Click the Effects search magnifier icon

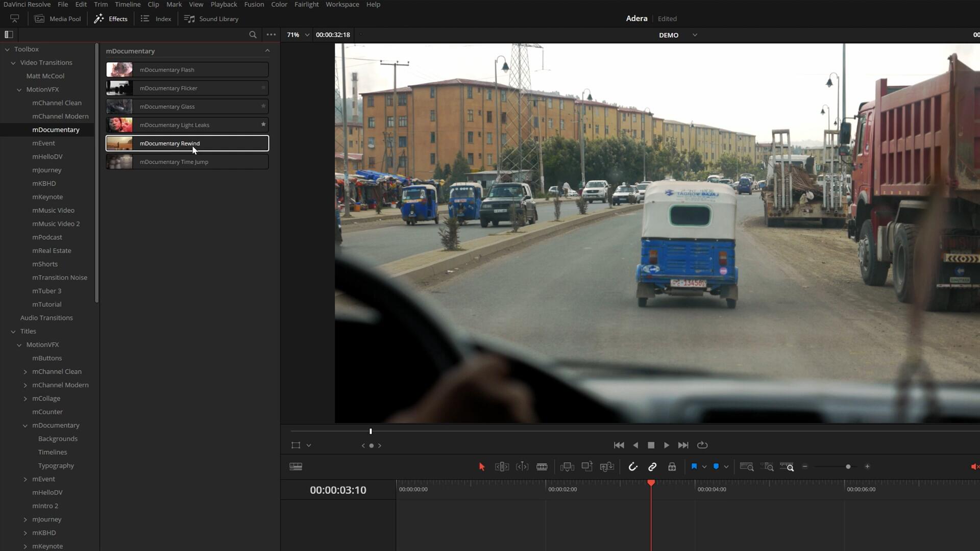tap(253, 35)
